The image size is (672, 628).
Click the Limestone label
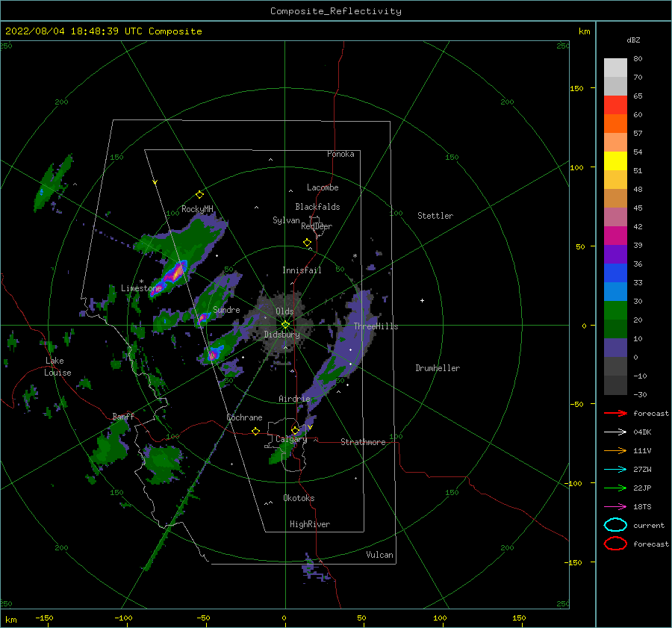coord(141,288)
